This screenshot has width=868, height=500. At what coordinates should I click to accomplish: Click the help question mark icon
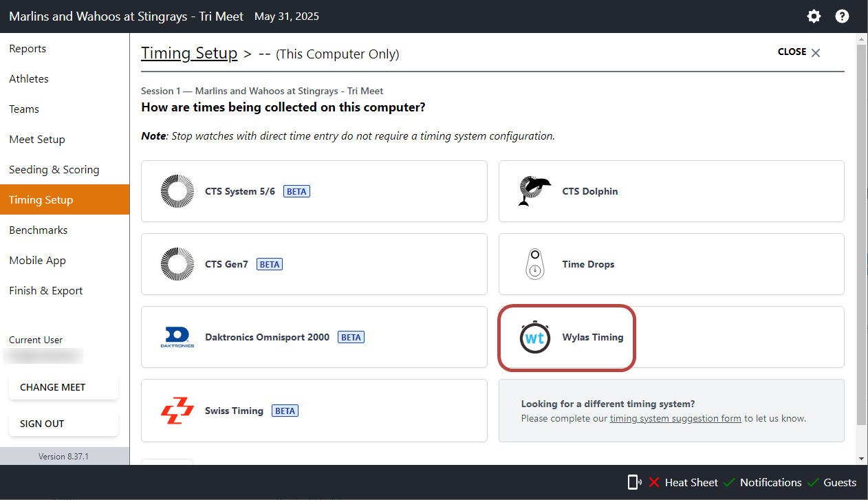(x=842, y=16)
